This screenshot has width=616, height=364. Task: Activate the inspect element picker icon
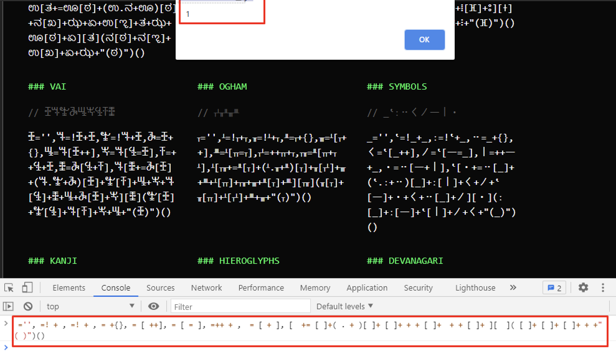click(9, 288)
